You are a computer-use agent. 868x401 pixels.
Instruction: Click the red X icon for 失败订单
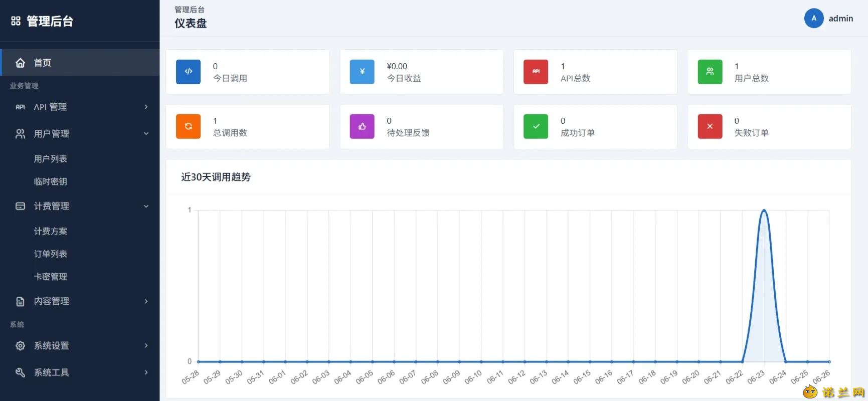click(x=710, y=126)
